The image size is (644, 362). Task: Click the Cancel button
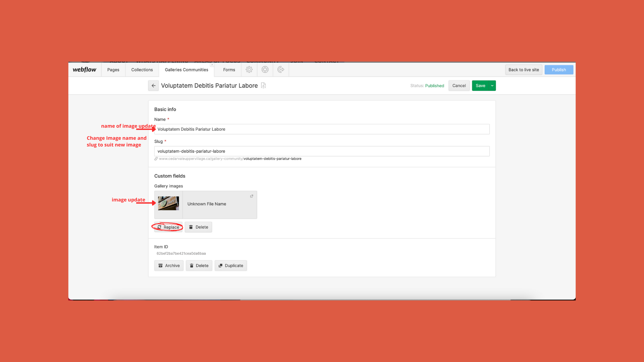coord(459,86)
